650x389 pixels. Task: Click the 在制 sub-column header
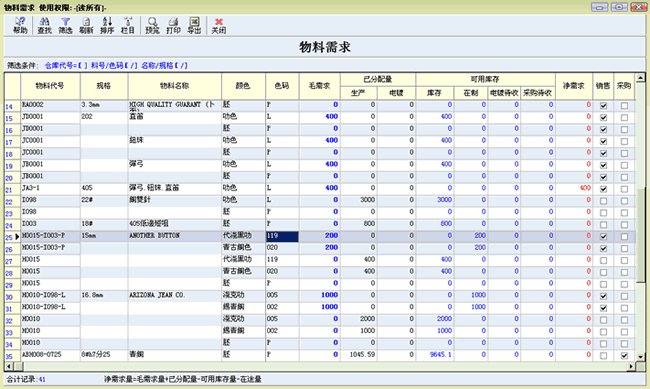[x=471, y=93]
